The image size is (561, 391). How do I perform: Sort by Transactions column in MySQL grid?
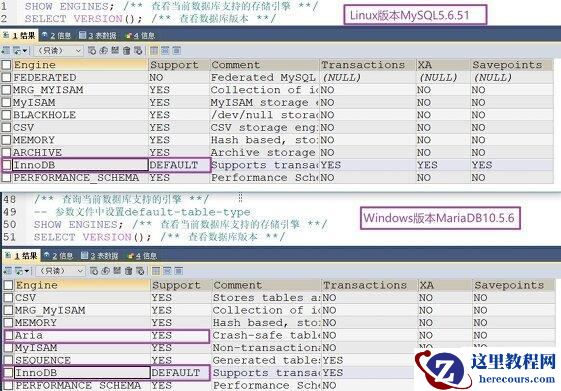pos(367,65)
